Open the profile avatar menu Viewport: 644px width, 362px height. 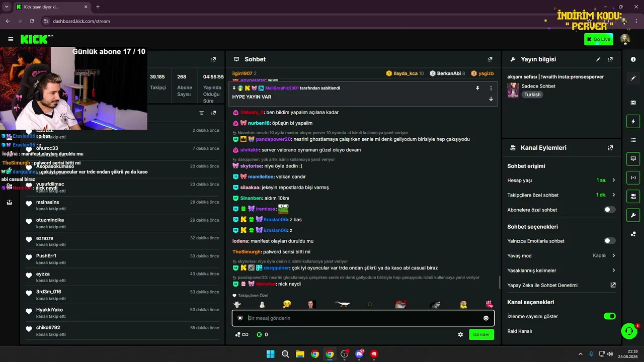point(625,39)
